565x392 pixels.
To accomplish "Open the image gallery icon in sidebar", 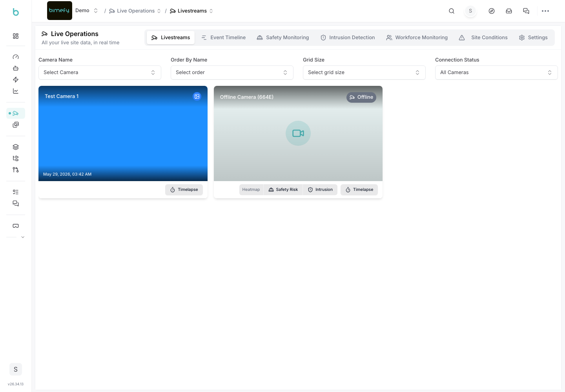I will tap(16, 125).
